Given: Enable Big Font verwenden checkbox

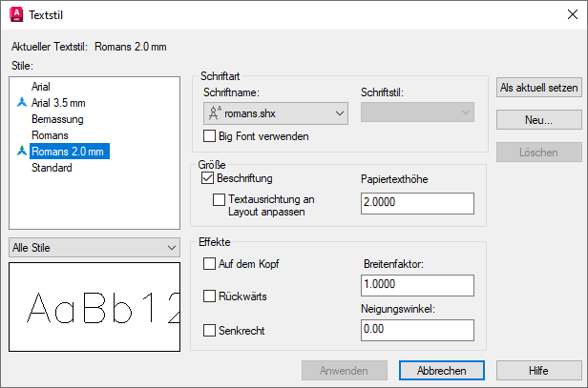Looking at the screenshot, I should (209, 135).
